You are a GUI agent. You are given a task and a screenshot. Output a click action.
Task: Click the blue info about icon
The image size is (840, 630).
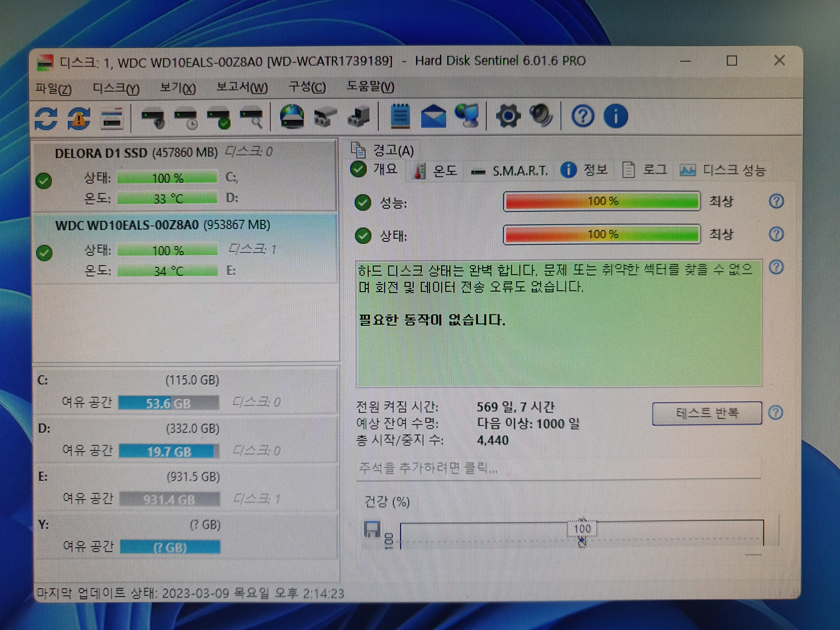(x=616, y=116)
